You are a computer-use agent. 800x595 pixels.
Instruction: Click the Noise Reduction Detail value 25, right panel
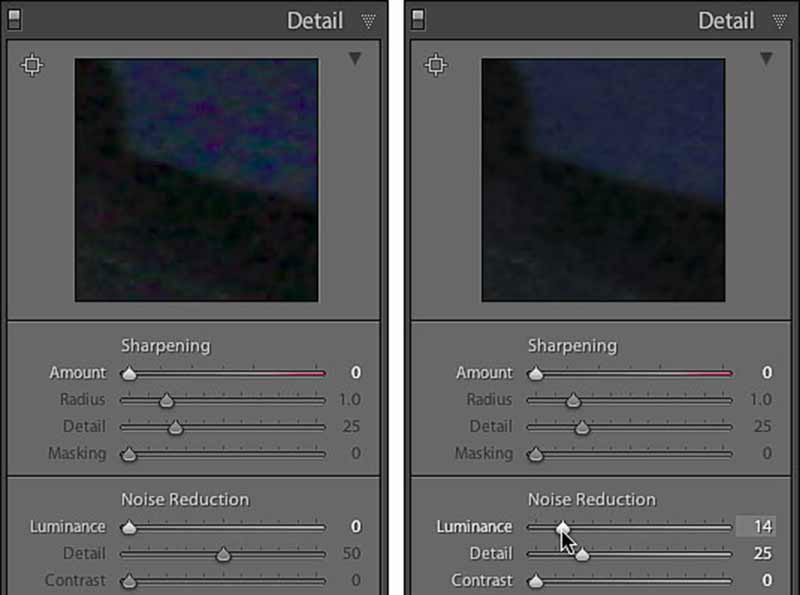pyautogui.click(x=762, y=554)
